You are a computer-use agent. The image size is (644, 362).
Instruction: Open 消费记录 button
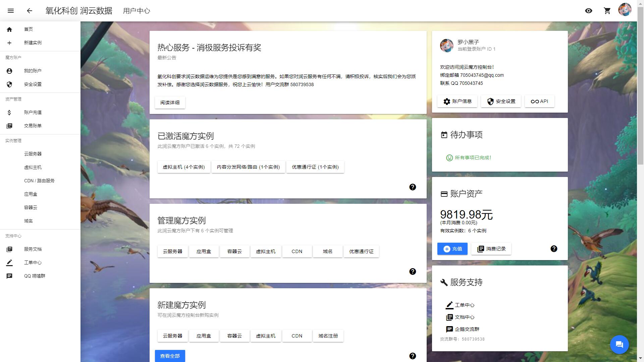click(x=491, y=249)
